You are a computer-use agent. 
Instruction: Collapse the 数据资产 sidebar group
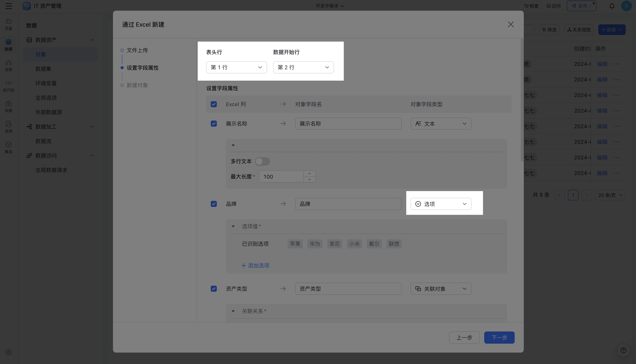(x=92, y=40)
